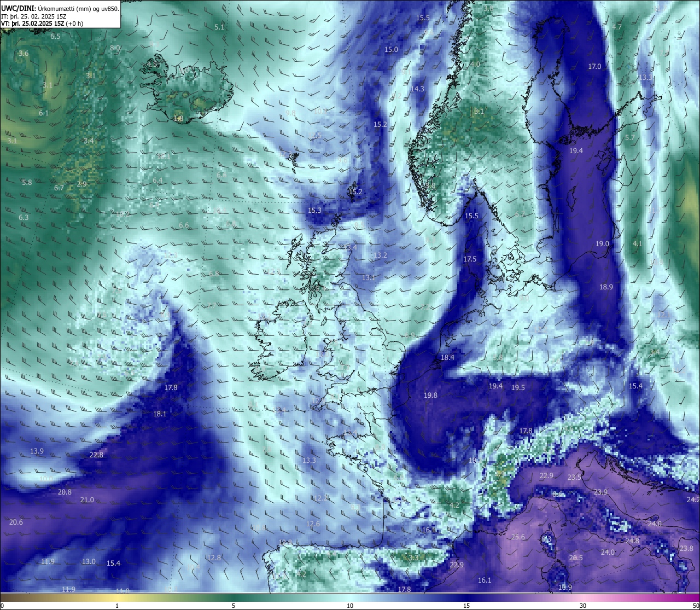
Task: Click the map value 21.0
Action: 87,500
